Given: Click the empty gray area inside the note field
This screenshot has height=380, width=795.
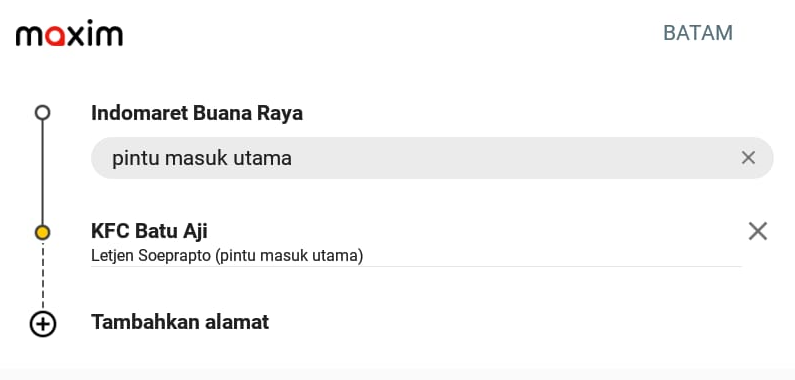Looking at the screenshot, I should (x=507, y=158).
